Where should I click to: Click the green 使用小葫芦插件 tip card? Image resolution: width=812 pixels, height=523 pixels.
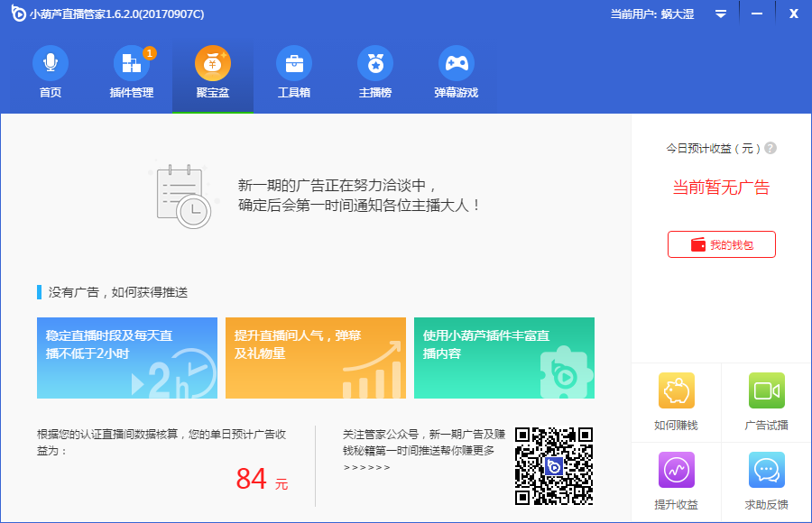[504, 358]
